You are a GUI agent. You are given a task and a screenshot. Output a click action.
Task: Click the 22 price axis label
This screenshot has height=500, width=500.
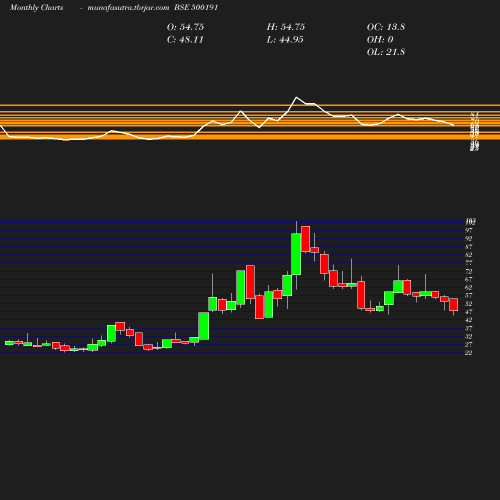(x=469, y=353)
